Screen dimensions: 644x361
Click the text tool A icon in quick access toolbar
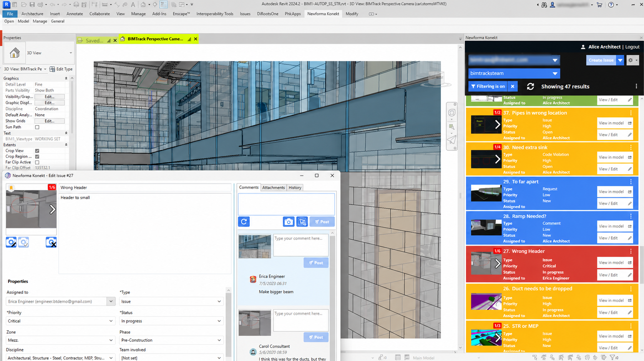pyautogui.click(x=133, y=5)
